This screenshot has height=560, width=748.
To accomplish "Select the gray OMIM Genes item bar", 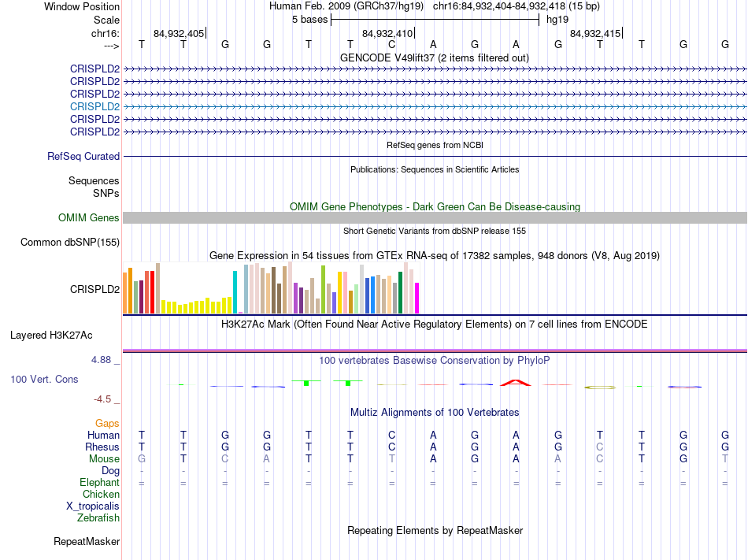I will tap(435, 217).
